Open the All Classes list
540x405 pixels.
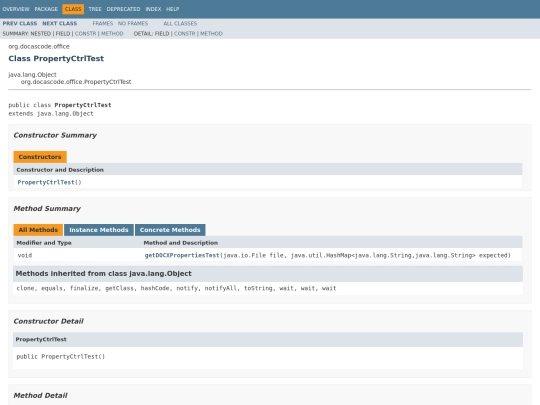pyautogui.click(x=180, y=23)
